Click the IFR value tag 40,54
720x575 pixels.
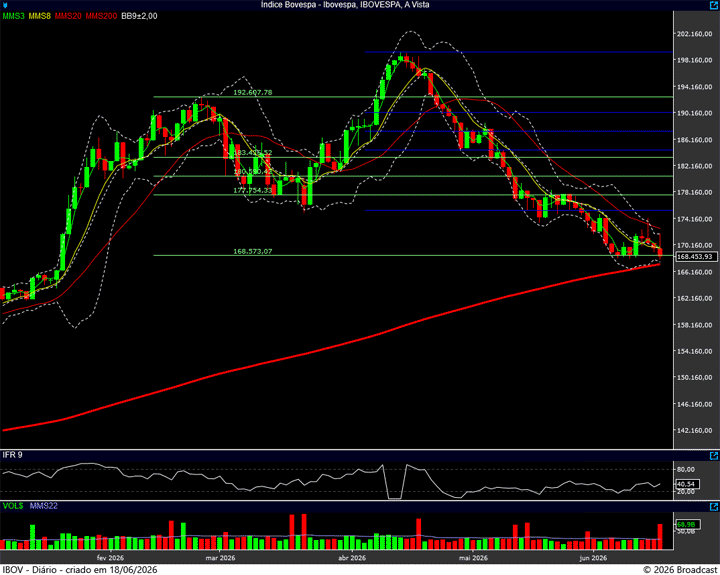687,484
